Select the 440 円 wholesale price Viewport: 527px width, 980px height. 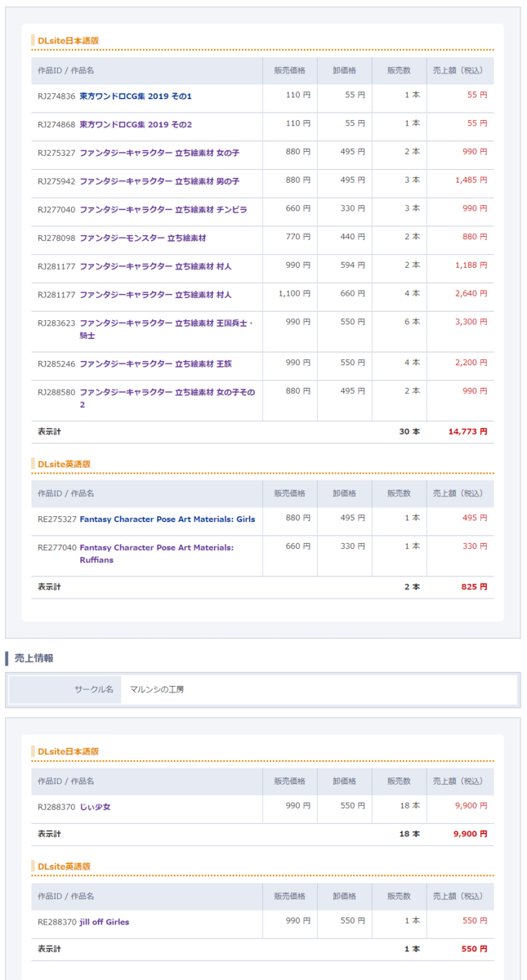353,237
